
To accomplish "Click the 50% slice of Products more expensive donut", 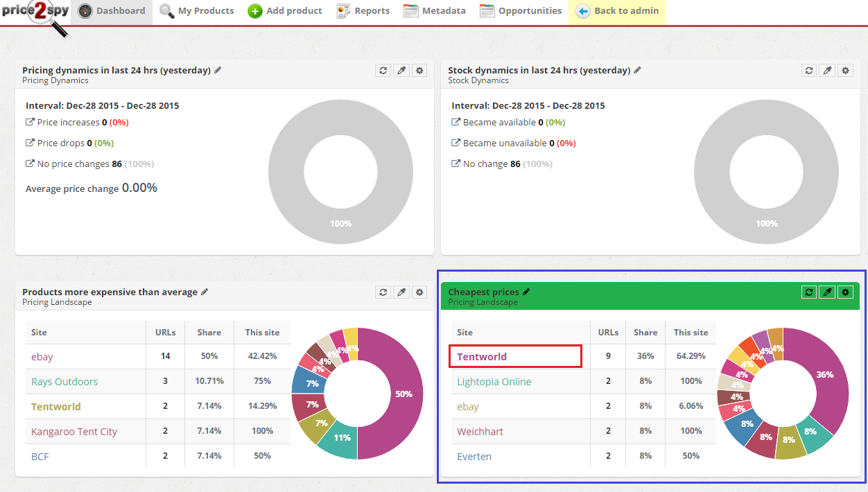I will pyautogui.click(x=406, y=394).
